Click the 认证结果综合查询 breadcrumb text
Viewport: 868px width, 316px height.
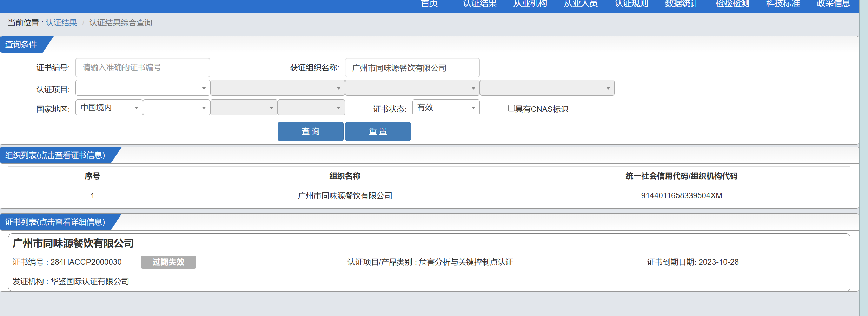[121, 23]
